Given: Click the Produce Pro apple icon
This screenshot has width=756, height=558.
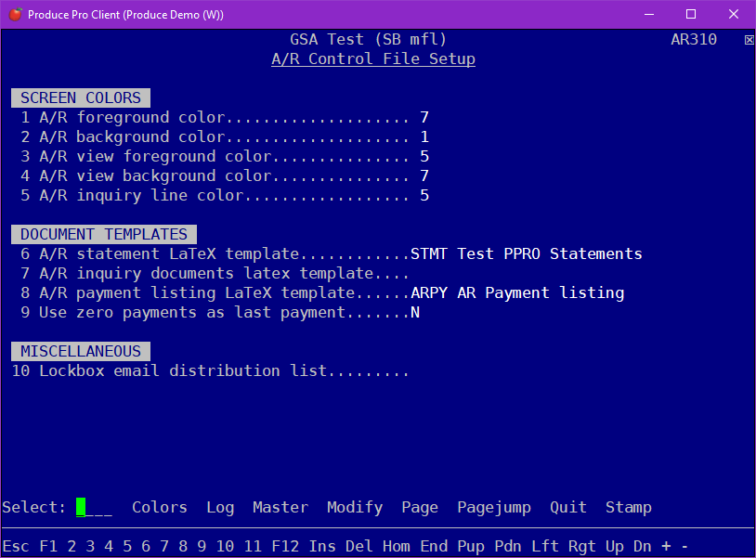Looking at the screenshot, I should 16,15.
